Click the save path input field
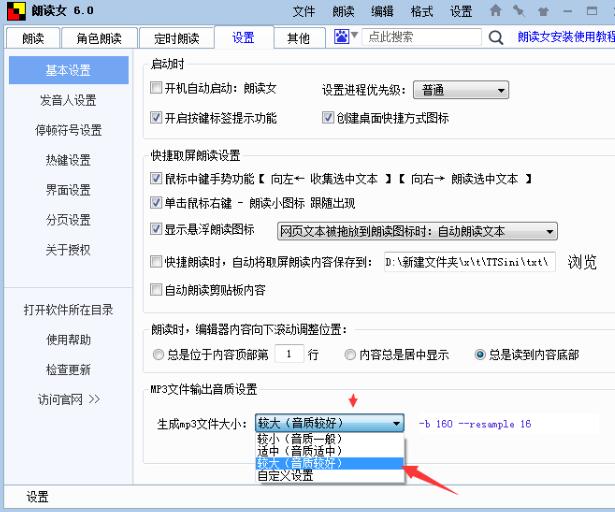Viewport: 615px width, 512px height. coord(469,262)
